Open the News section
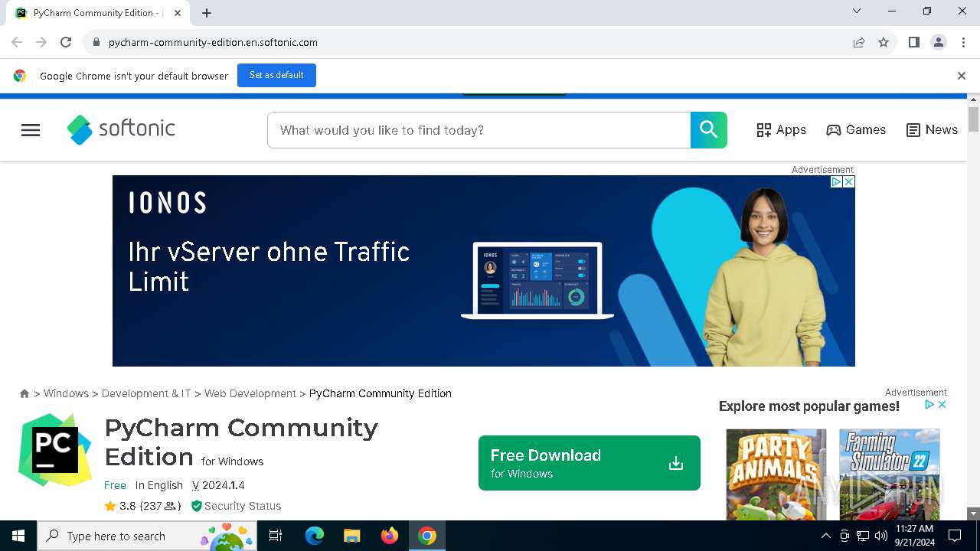980x551 pixels. (932, 130)
